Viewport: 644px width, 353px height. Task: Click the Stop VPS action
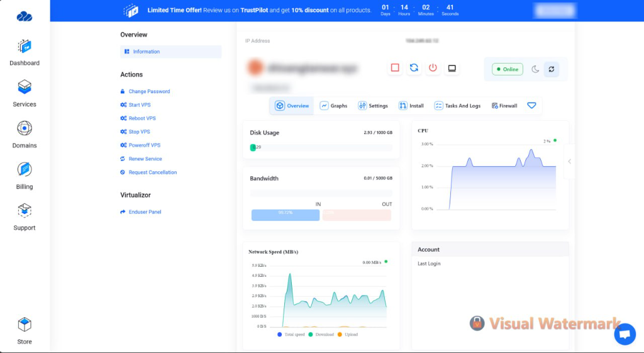[135, 132]
